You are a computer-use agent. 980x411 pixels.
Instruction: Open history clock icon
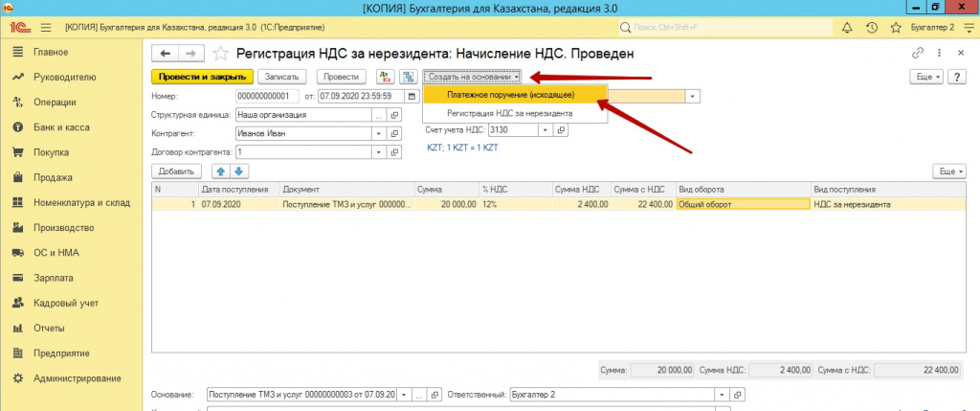[x=872, y=28]
